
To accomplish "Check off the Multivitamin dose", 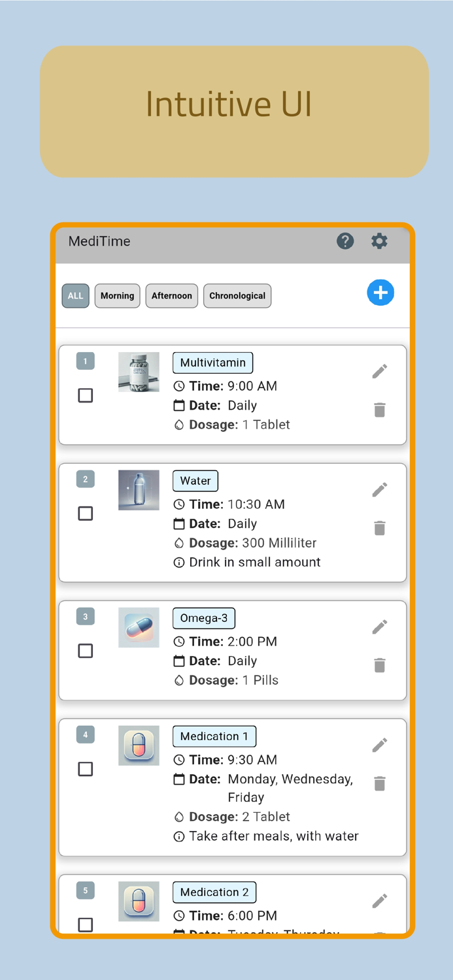I will [x=85, y=395].
